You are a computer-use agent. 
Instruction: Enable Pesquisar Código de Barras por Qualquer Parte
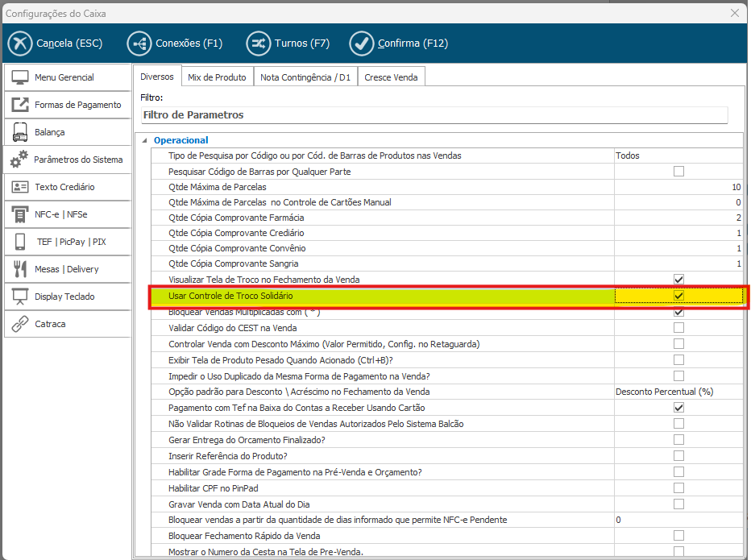678,172
